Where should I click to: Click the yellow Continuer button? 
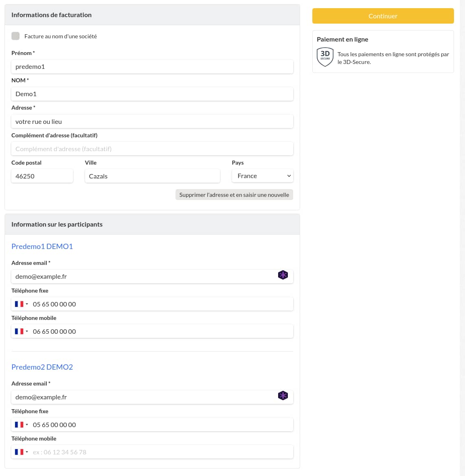[383, 16]
